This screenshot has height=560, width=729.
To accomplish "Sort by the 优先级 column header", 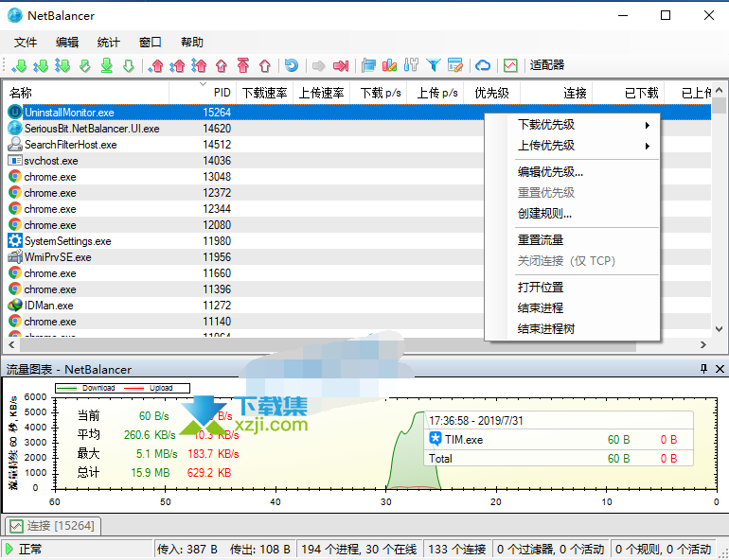I will tap(492, 93).
